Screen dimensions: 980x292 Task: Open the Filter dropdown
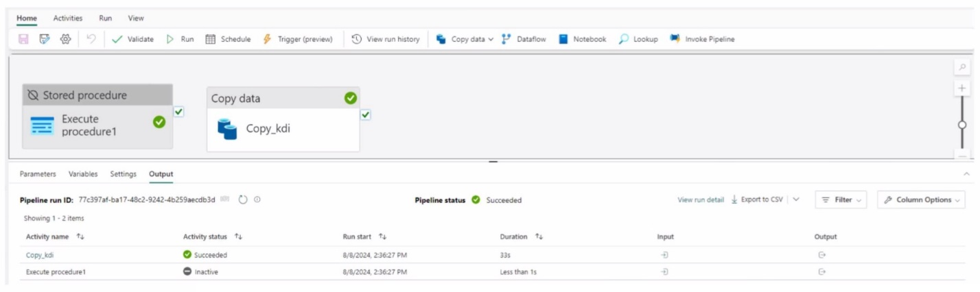pos(841,200)
